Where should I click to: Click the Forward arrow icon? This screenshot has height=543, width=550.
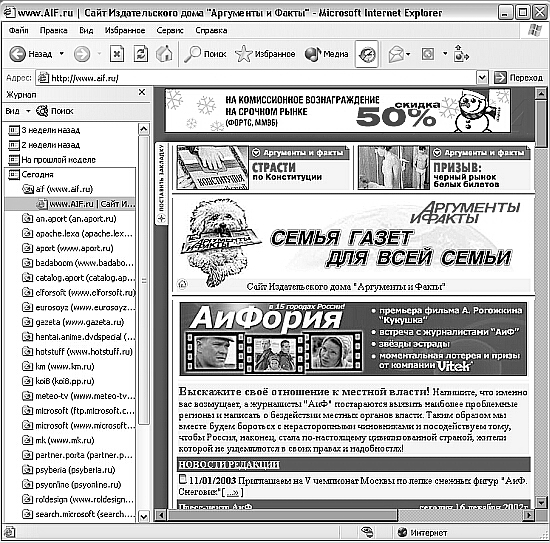(82, 54)
